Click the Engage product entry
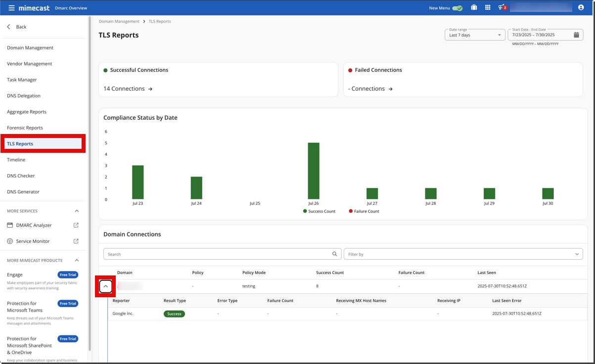 pyautogui.click(x=15, y=275)
